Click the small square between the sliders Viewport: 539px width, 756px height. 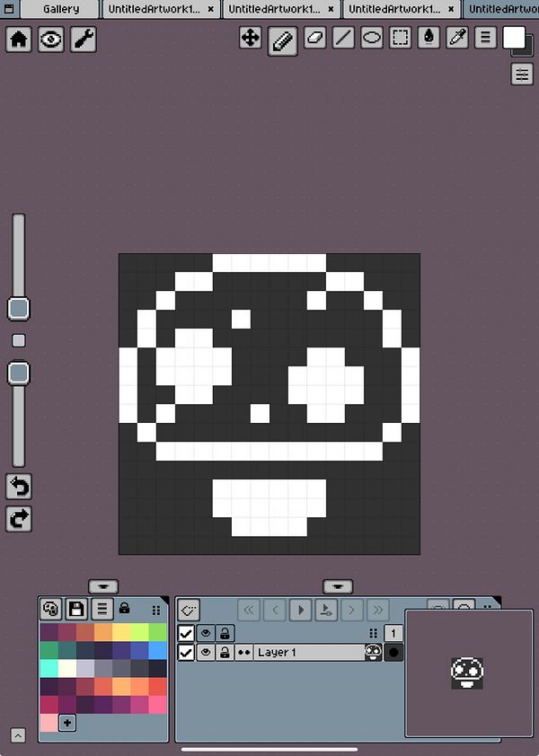pos(18,341)
